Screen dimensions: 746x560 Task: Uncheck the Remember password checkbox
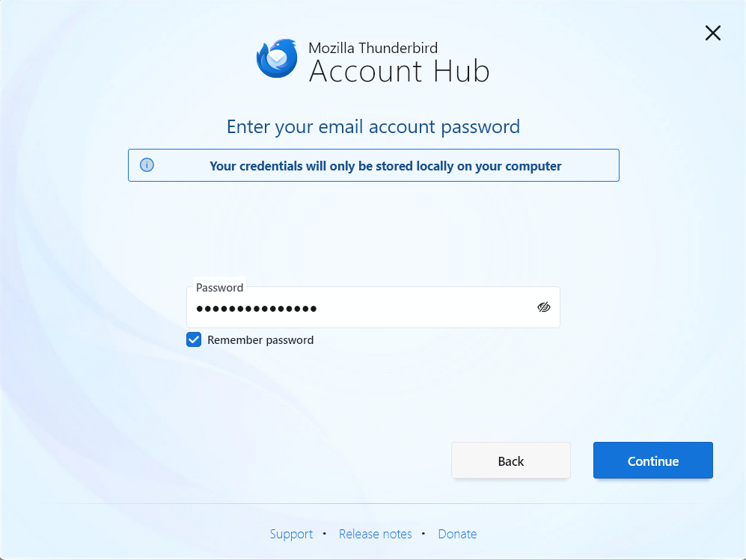coord(194,340)
